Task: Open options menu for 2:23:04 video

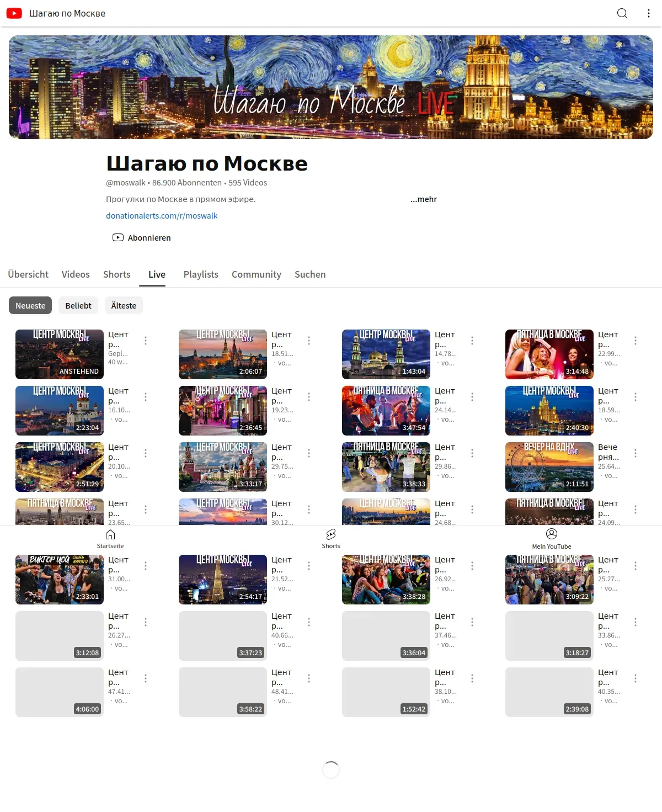Action: (146, 397)
